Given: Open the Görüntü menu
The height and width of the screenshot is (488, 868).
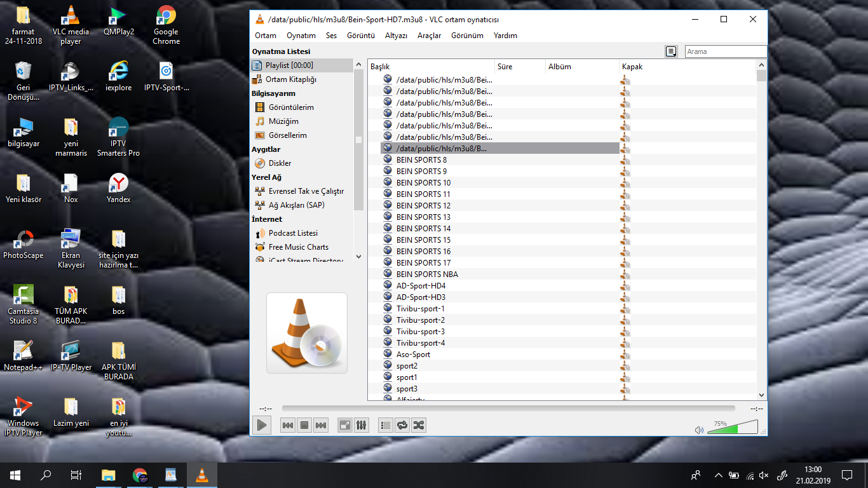Looking at the screenshot, I should point(361,36).
